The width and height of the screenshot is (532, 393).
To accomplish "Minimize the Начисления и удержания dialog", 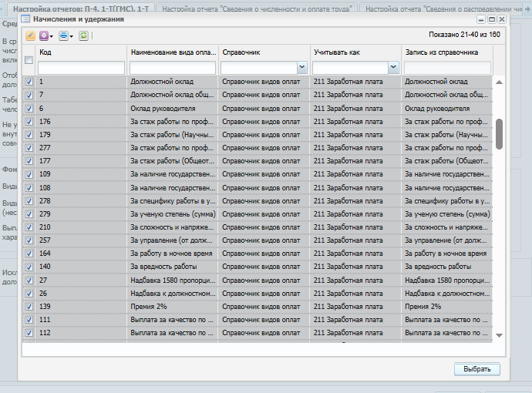I will click(481, 19).
